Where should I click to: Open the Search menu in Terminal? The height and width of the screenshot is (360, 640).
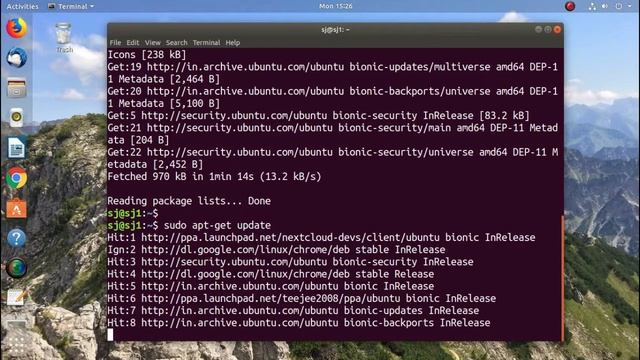pyautogui.click(x=176, y=42)
